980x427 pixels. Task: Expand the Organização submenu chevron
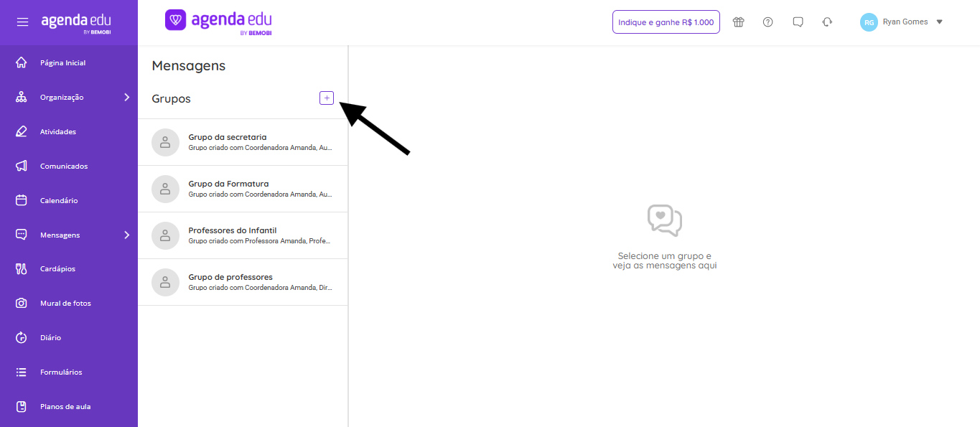[126, 97]
